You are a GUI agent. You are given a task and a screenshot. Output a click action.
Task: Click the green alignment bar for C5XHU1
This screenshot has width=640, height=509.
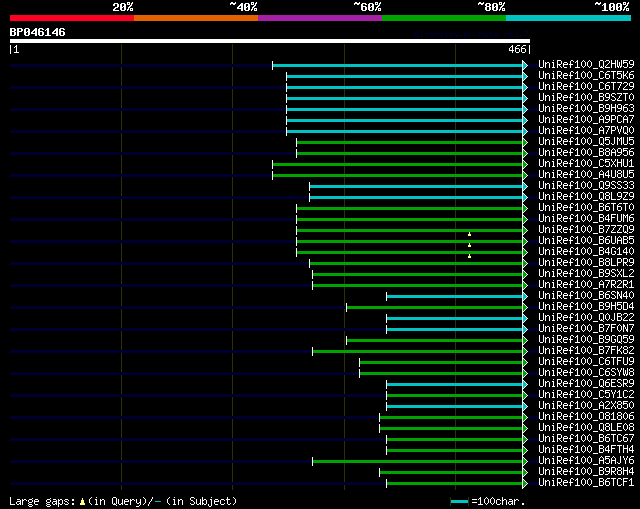(x=398, y=164)
